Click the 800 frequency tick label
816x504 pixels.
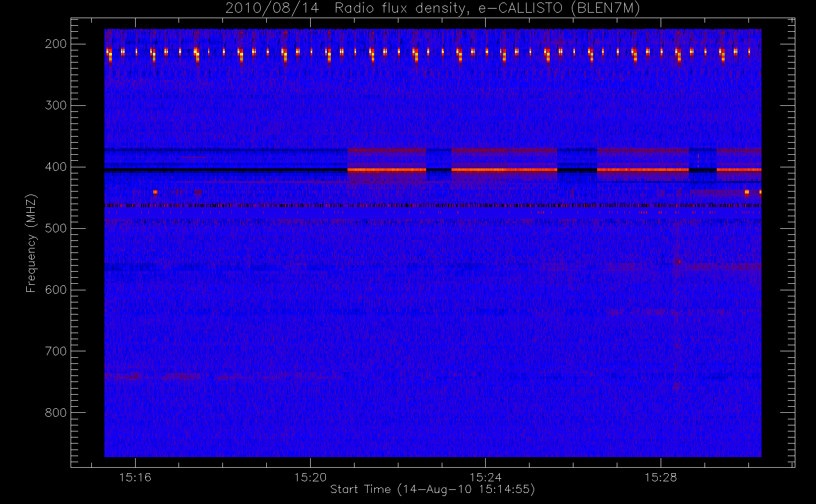(x=56, y=413)
